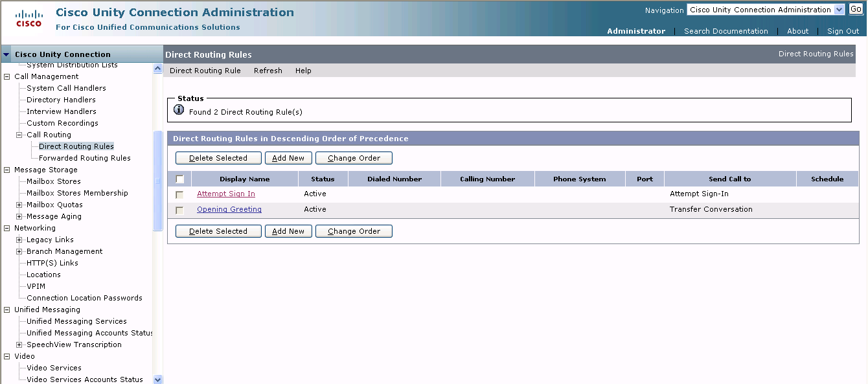Collapse the Video tree node
Viewport: 868px width, 384px height.
pos(7,356)
